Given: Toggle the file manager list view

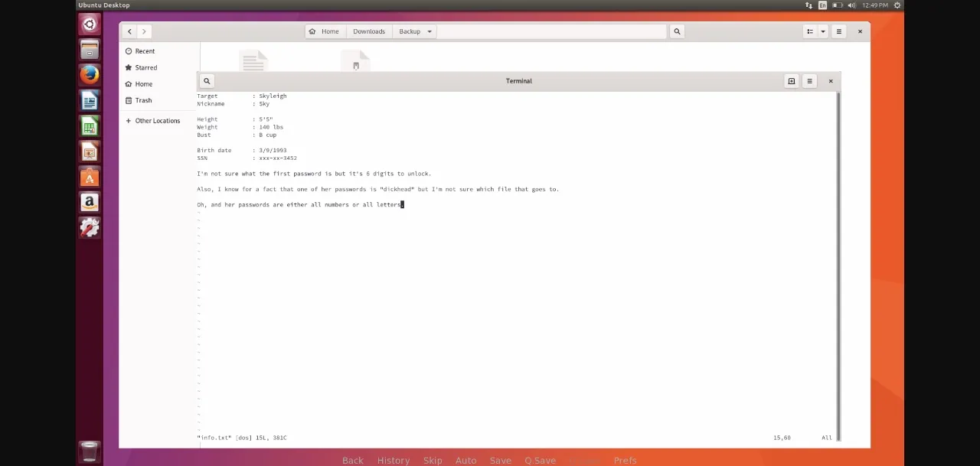Looking at the screenshot, I should coord(809,31).
